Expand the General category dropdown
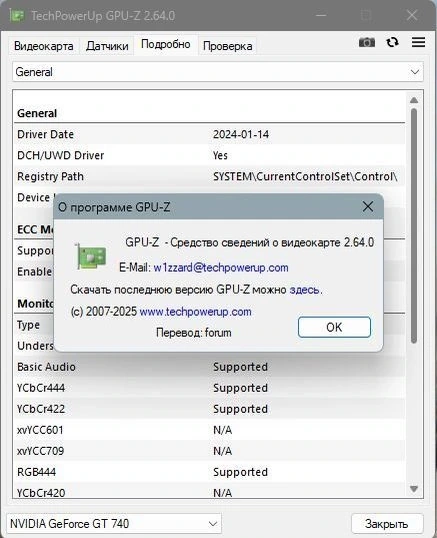 218,72
